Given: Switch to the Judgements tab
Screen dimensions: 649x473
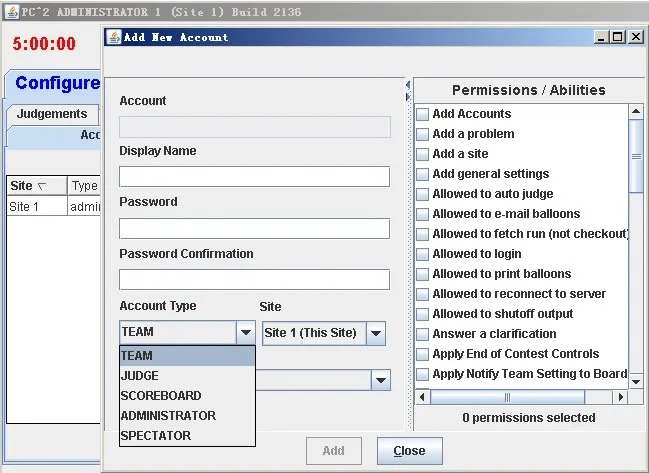Looking at the screenshot, I should click(x=52, y=114).
